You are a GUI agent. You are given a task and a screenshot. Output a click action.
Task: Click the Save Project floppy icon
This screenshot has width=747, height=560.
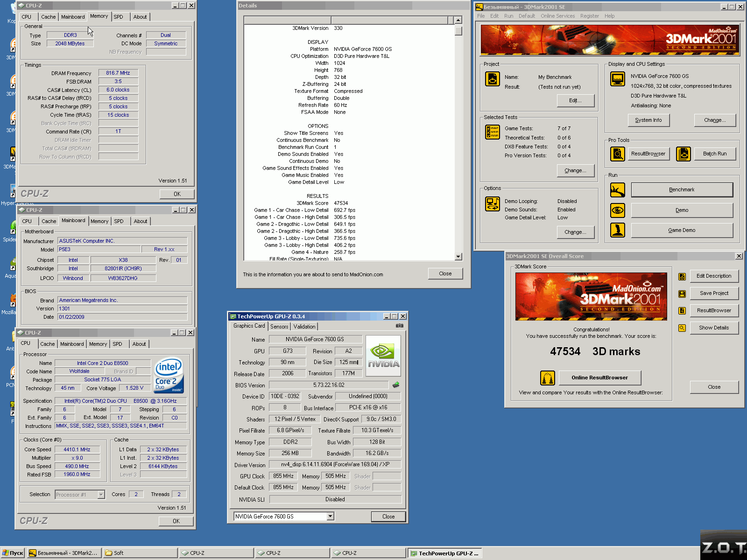(x=682, y=294)
